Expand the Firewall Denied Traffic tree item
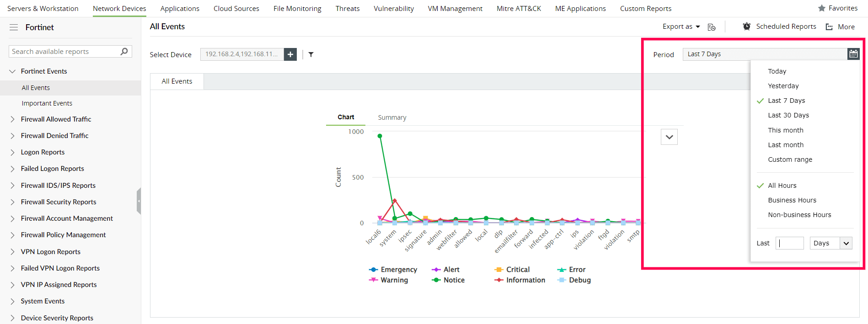 click(x=12, y=136)
